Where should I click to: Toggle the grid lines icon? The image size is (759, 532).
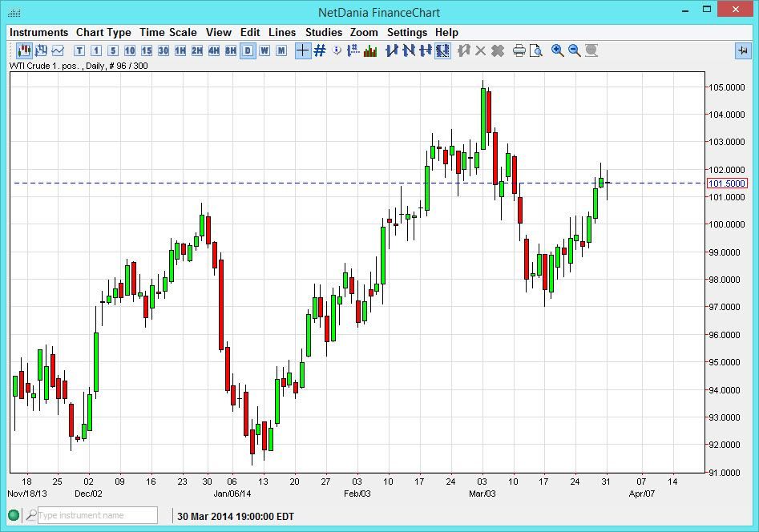[x=317, y=50]
